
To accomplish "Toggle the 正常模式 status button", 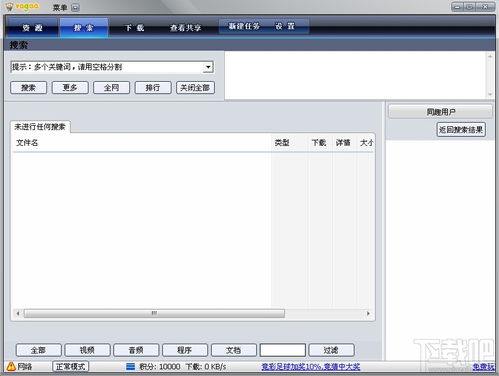I will tap(71, 366).
